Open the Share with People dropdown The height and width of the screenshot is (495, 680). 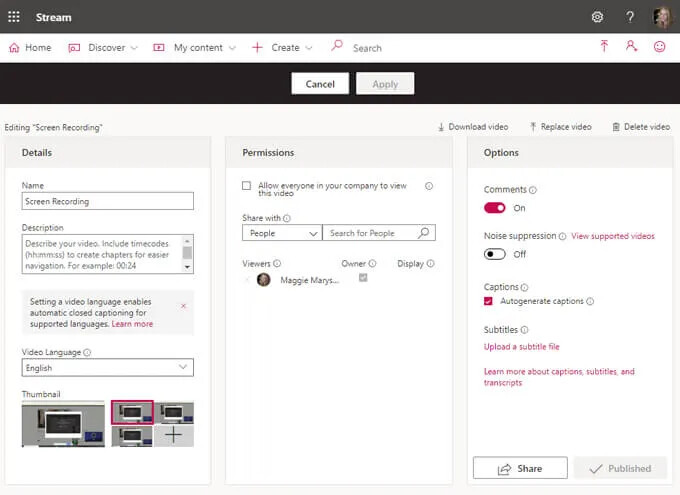[281, 233]
